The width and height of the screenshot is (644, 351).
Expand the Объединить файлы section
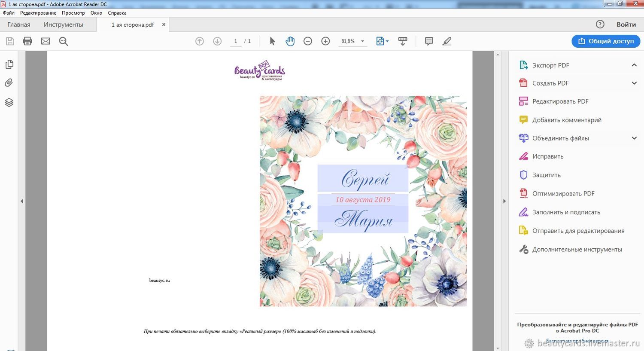pos(634,138)
